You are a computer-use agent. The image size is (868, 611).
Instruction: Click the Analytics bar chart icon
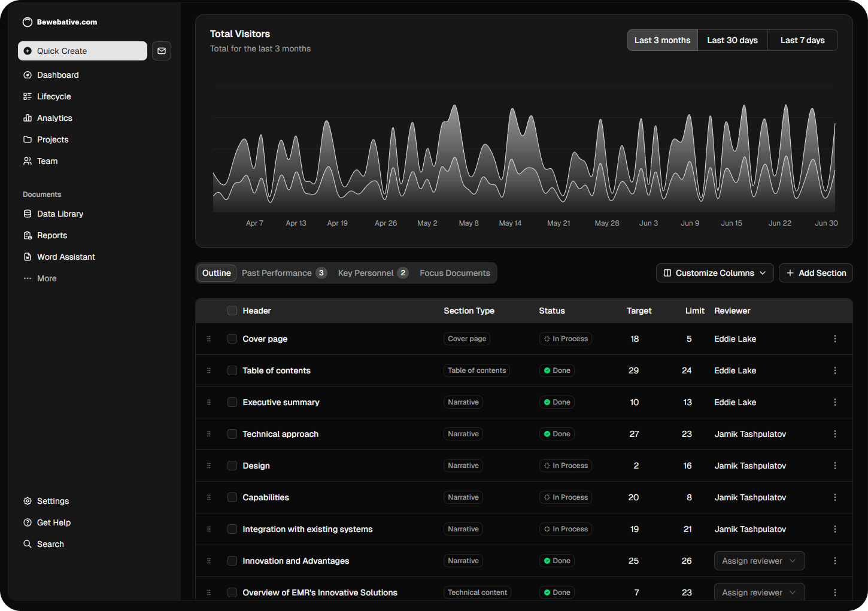(28, 118)
